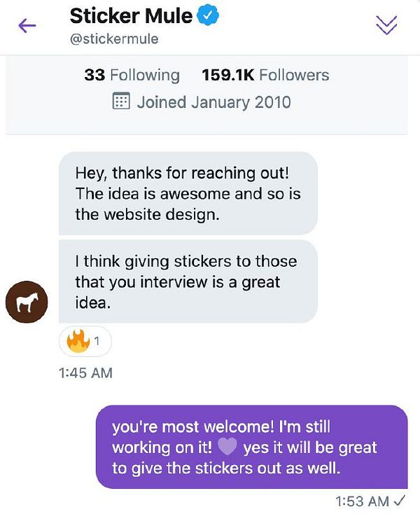Click the calendar icon beside Joined
The height and width of the screenshot is (514, 420).
tap(121, 102)
